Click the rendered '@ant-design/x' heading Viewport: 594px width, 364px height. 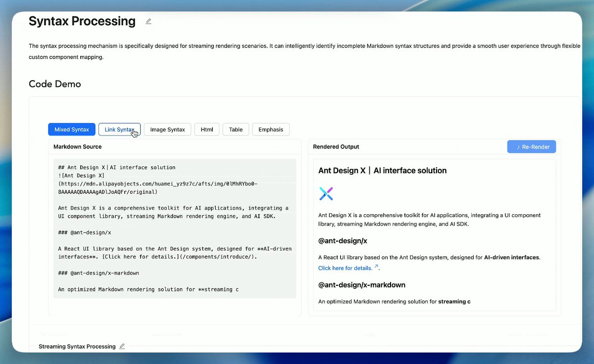(343, 241)
